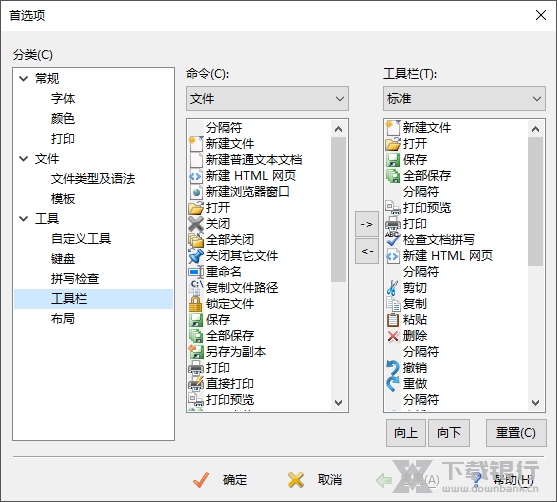Click the 打印 printer icon in commands list
Screen dimensions: 557x502
(x=196, y=368)
